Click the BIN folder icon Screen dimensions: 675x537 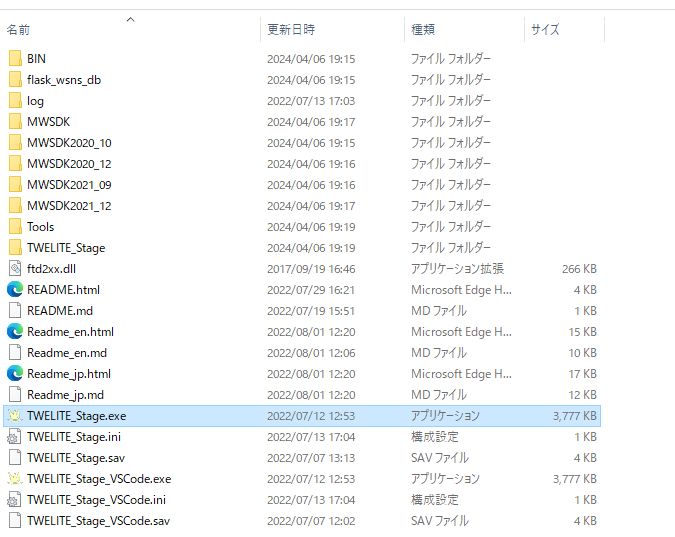click(x=15, y=59)
